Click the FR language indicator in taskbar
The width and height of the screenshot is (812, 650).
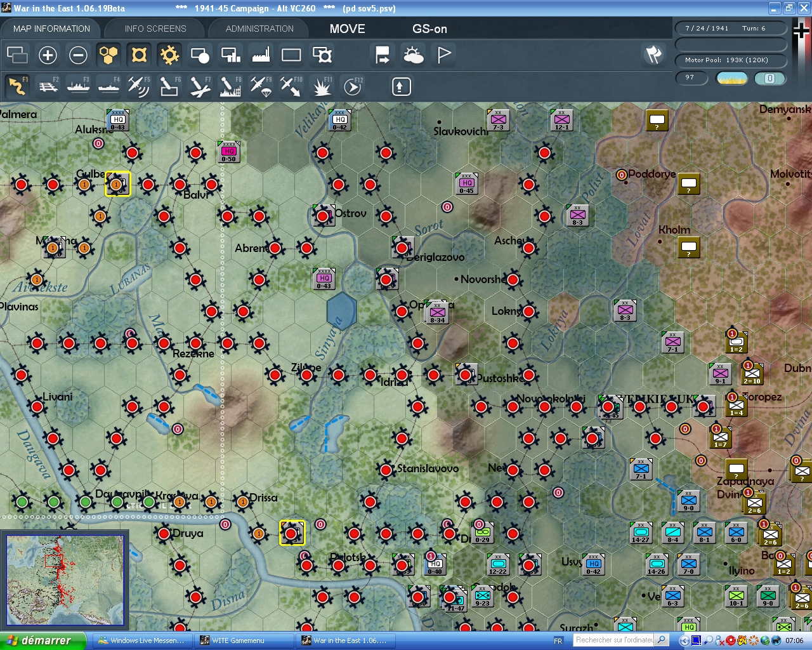(558, 640)
